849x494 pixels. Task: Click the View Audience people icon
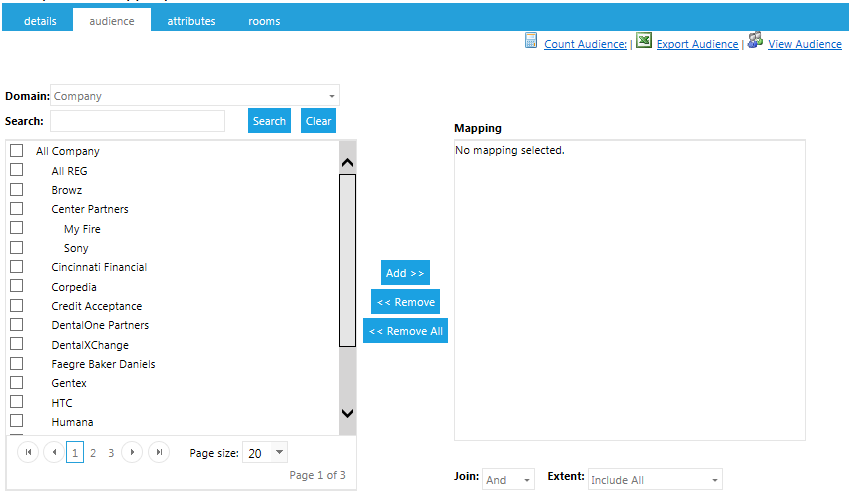pyautogui.click(x=755, y=41)
